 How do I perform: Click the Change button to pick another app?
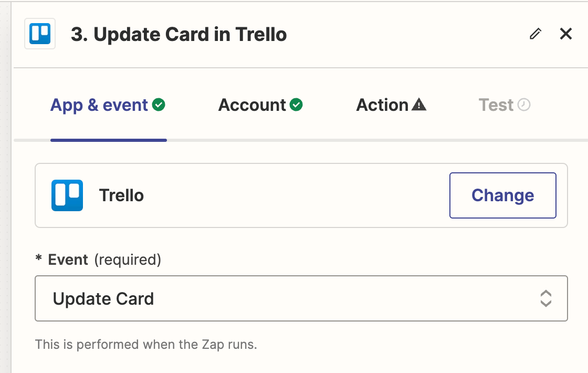[502, 195]
